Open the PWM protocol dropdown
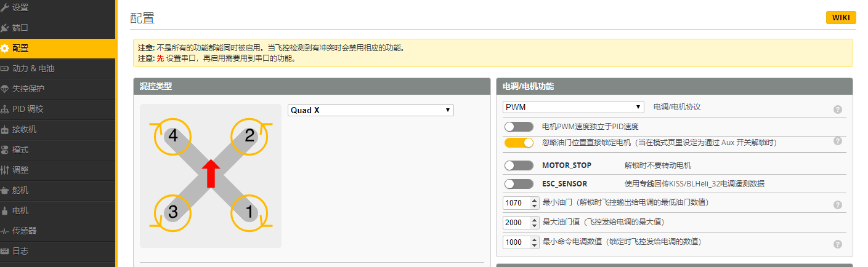Viewport: 868px width, 267px height. point(574,107)
